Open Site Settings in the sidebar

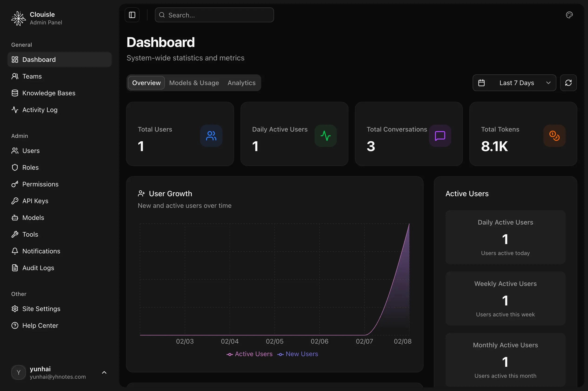click(41, 309)
